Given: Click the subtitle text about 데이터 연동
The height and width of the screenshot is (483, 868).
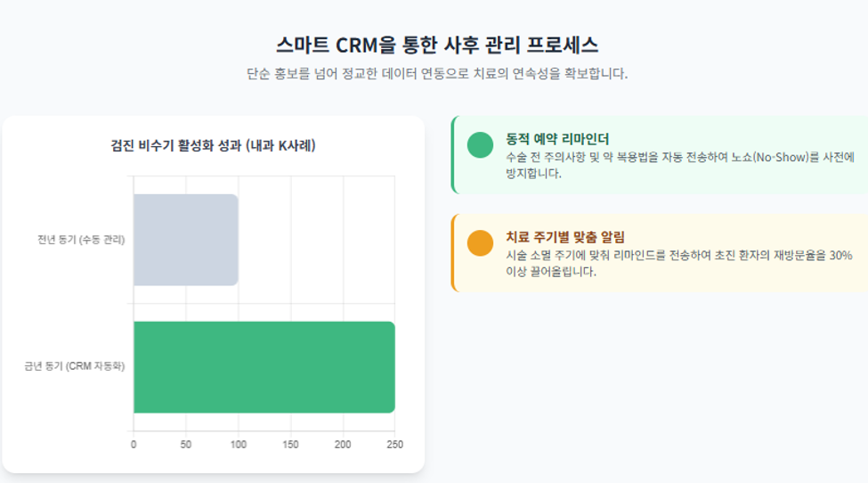Looking at the screenshot, I should [x=437, y=74].
